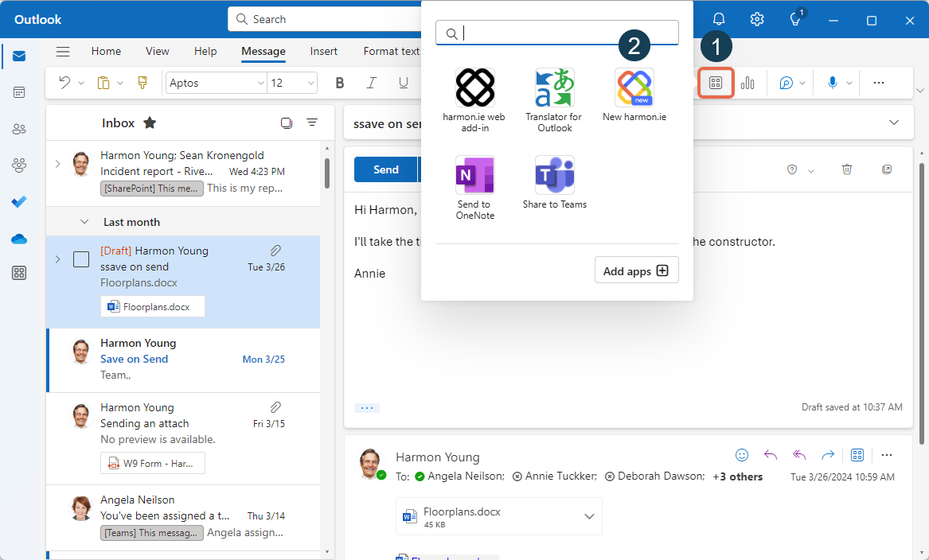Forward the Floorplans email
Viewport: 929px width, 560px height.
coord(827,454)
